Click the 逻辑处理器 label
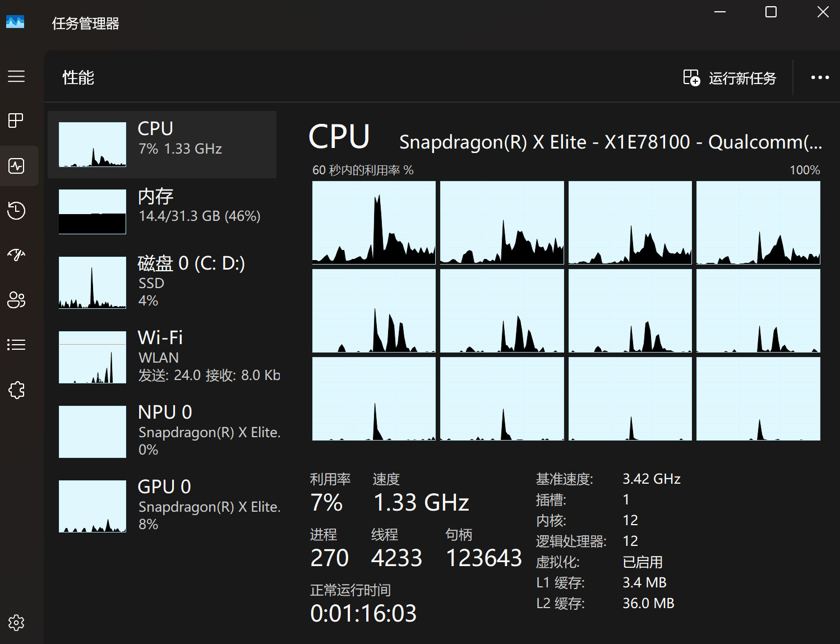The height and width of the screenshot is (644, 840). click(x=571, y=541)
